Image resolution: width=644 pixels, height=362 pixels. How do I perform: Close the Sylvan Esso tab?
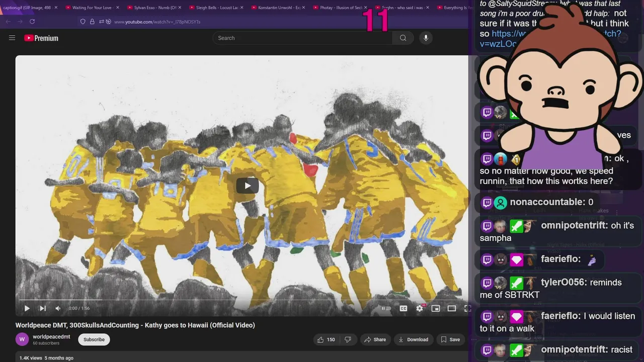[x=180, y=8]
